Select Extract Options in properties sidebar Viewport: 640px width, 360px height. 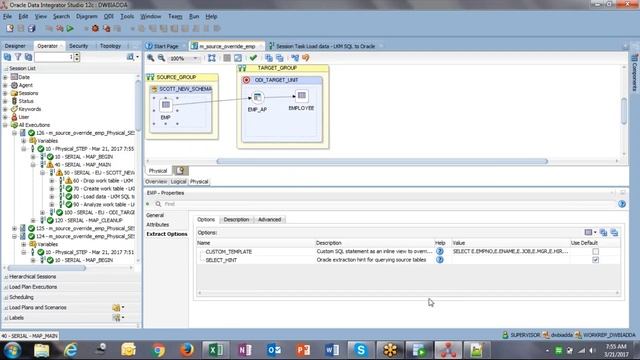tap(167, 234)
